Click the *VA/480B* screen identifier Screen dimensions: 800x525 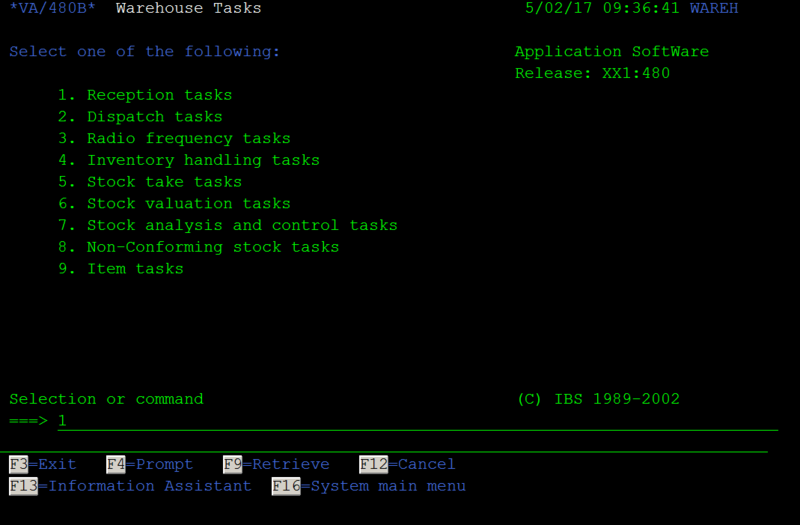pyautogui.click(x=53, y=8)
